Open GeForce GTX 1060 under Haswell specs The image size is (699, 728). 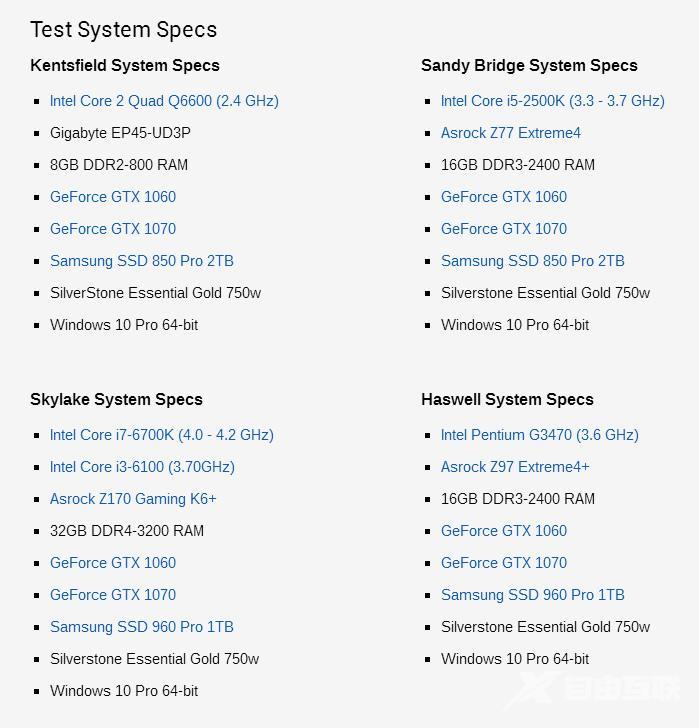[504, 531]
